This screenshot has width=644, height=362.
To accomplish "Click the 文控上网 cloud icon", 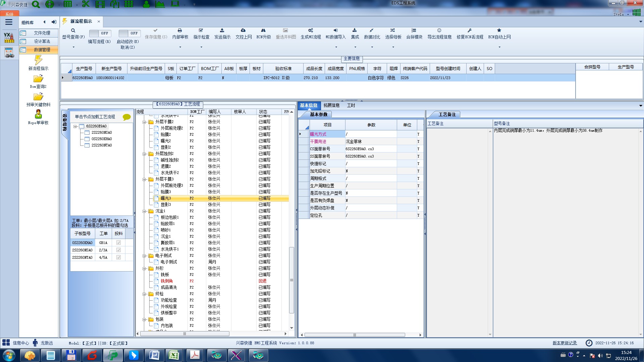I will pos(243,31).
